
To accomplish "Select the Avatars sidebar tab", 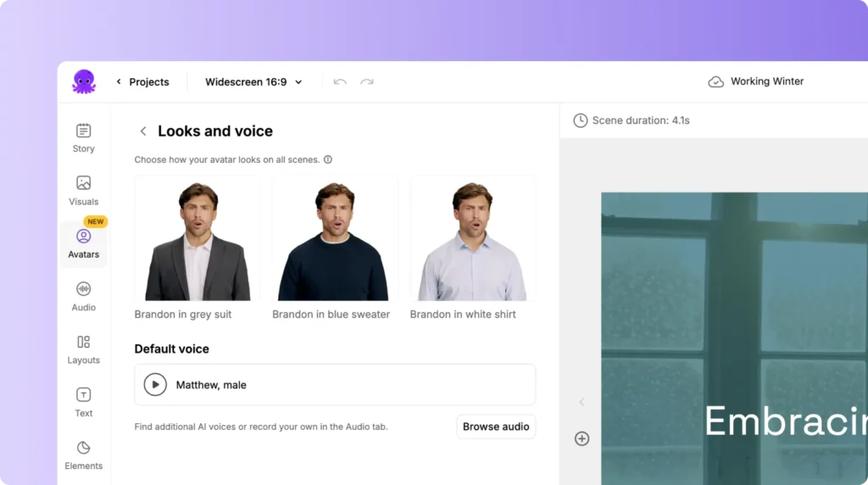I will click(x=83, y=243).
